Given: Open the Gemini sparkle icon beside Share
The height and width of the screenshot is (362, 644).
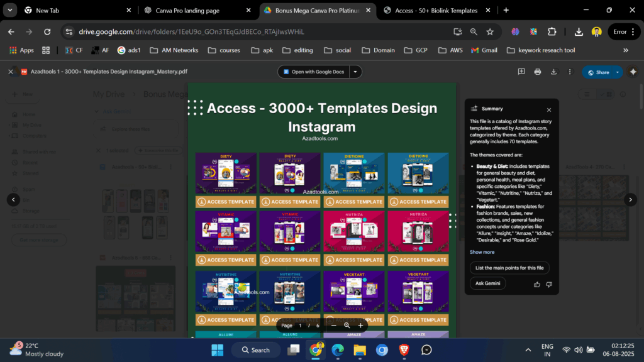Looking at the screenshot, I should point(633,72).
